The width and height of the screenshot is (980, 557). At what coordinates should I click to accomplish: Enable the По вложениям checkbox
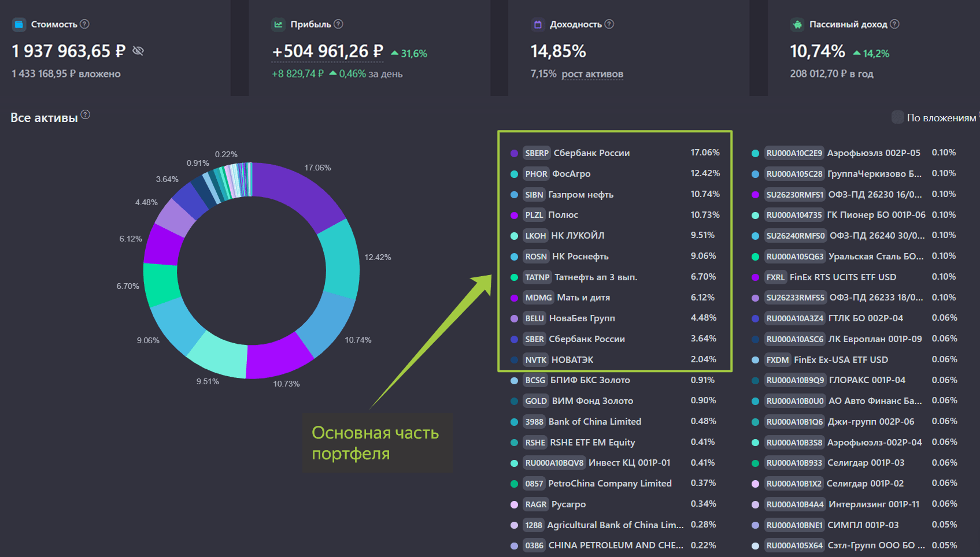coord(897,117)
